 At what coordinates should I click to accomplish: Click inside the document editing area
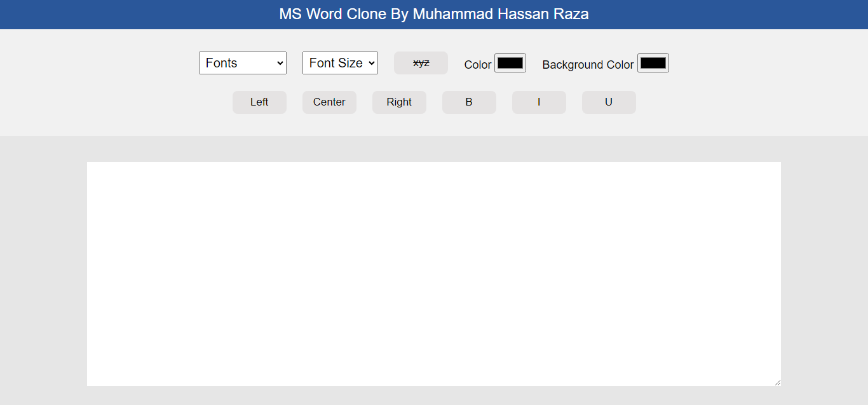(x=434, y=273)
